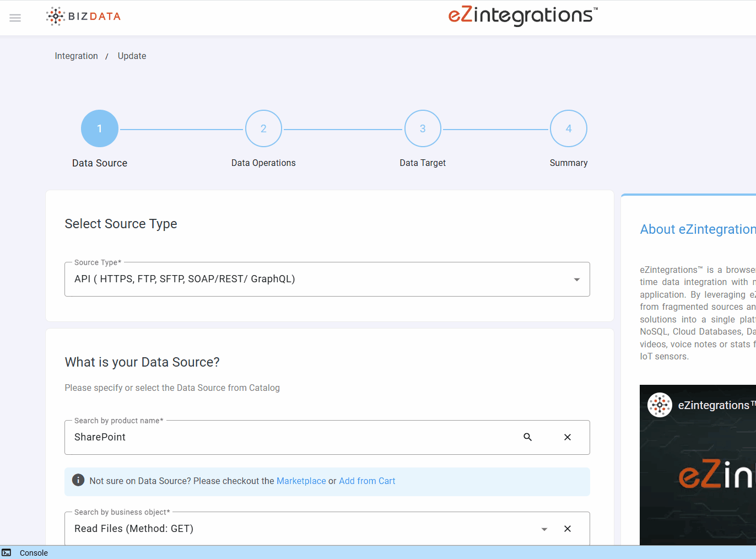Navigate to Integration breadcrumb

pos(76,56)
